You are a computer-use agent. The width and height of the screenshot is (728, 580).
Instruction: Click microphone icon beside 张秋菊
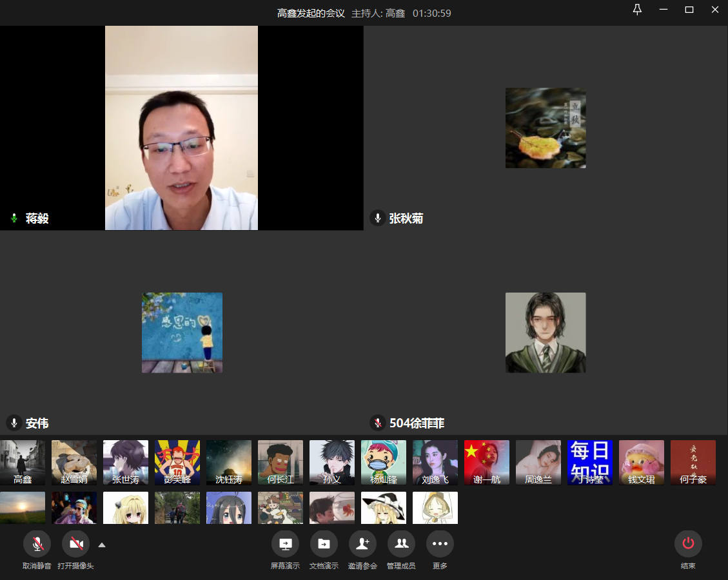[378, 218]
